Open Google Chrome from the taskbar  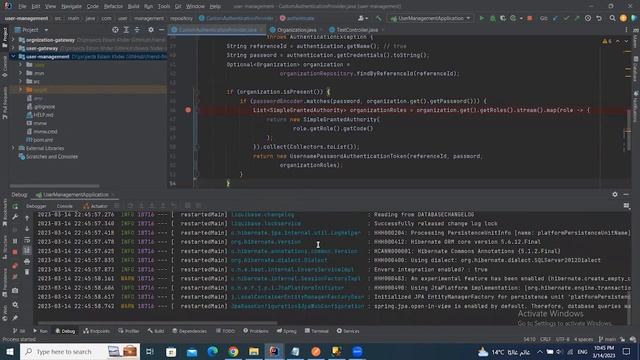click(x=233, y=351)
